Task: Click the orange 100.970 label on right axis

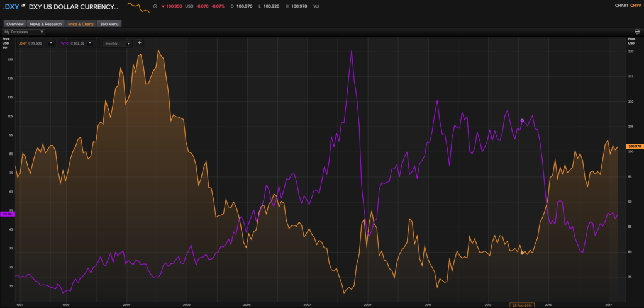Action: (x=634, y=146)
